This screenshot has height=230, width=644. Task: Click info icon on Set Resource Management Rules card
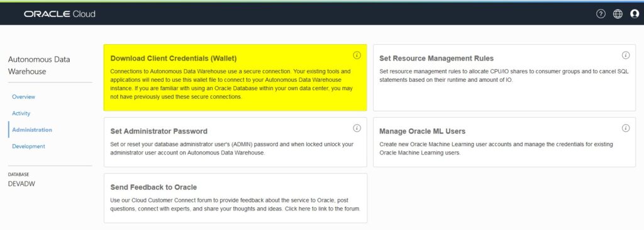click(626, 55)
